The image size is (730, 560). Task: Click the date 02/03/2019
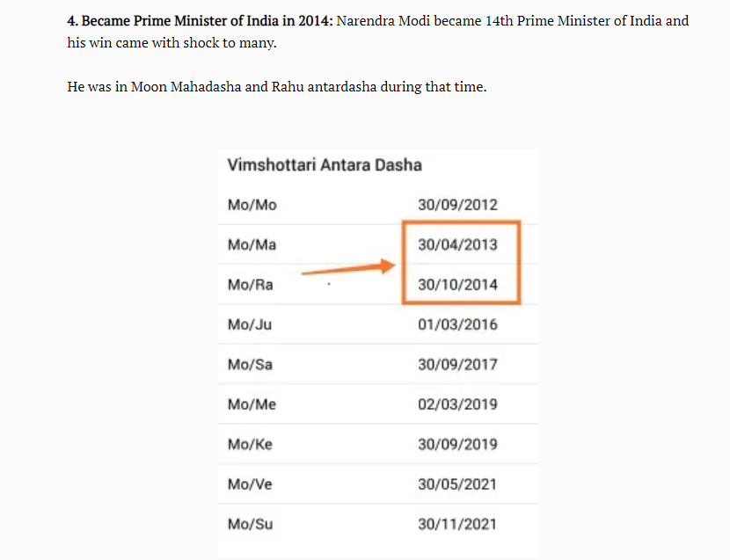click(x=457, y=404)
